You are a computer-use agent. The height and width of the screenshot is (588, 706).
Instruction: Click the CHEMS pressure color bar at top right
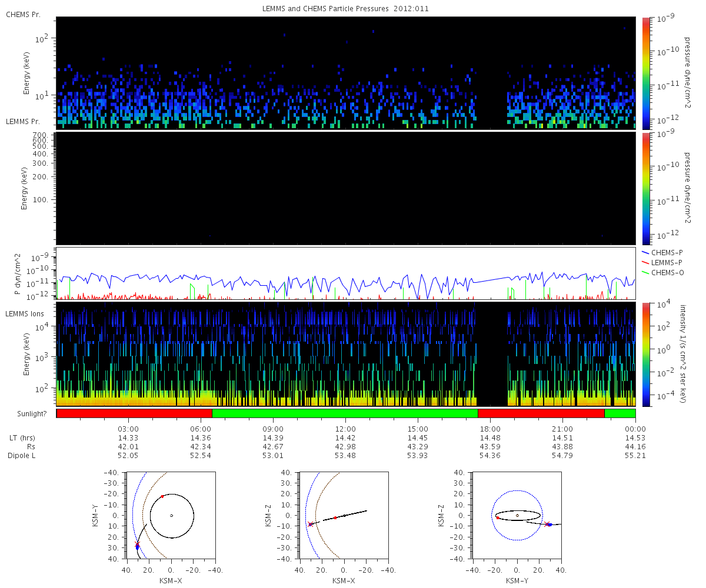(x=646, y=72)
